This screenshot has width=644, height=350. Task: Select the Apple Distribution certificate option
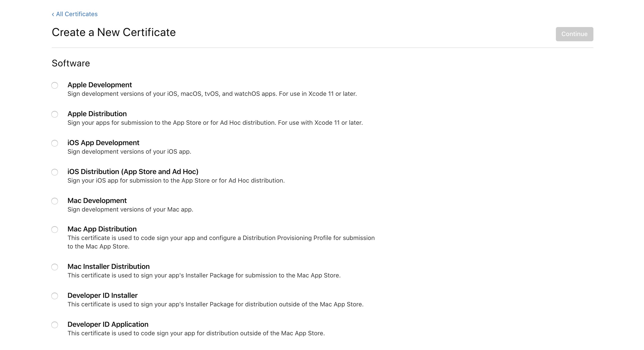(x=55, y=114)
